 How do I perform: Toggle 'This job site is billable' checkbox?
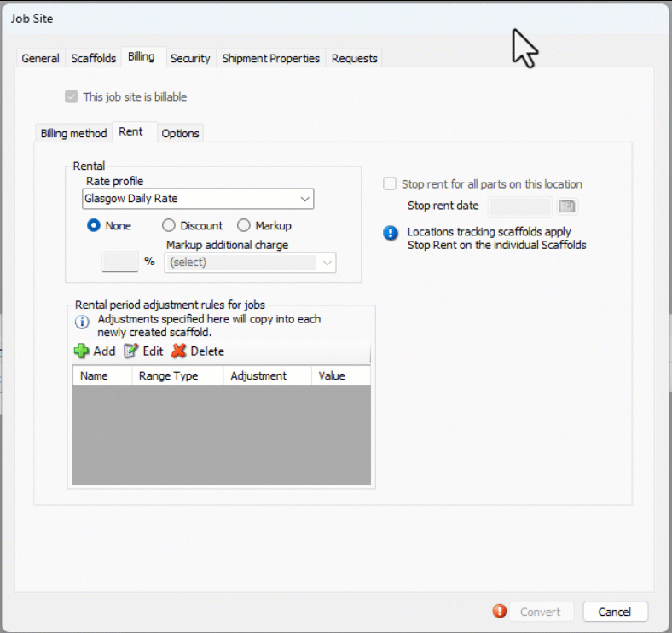tap(72, 97)
